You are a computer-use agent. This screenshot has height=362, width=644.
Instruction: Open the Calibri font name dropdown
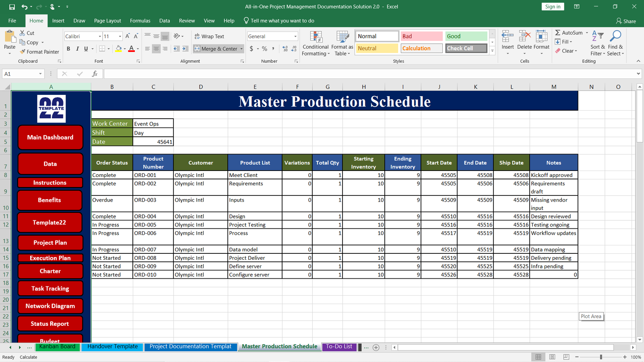tap(100, 36)
